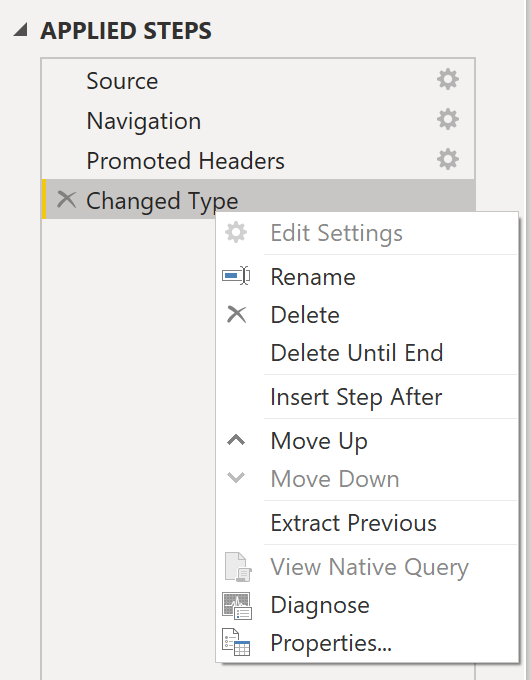
Task: Open settings gear for Navigation step
Action: click(x=448, y=119)
